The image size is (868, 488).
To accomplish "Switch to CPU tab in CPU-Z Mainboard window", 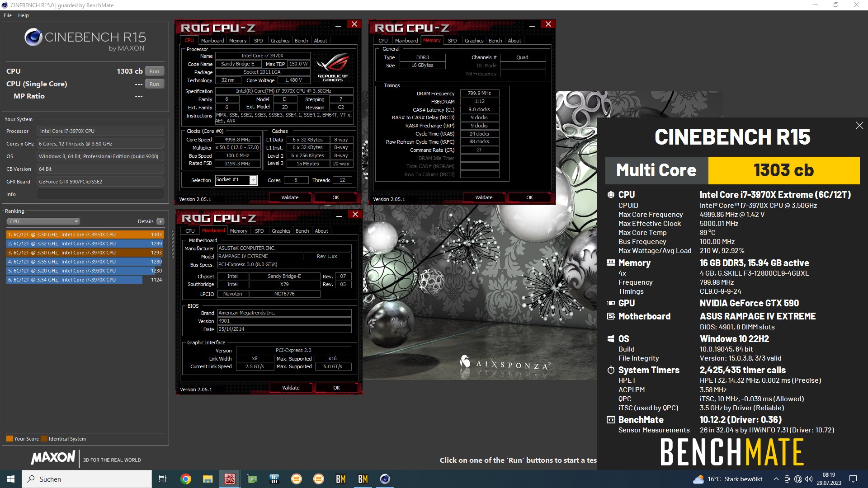I will pos(190,231).
